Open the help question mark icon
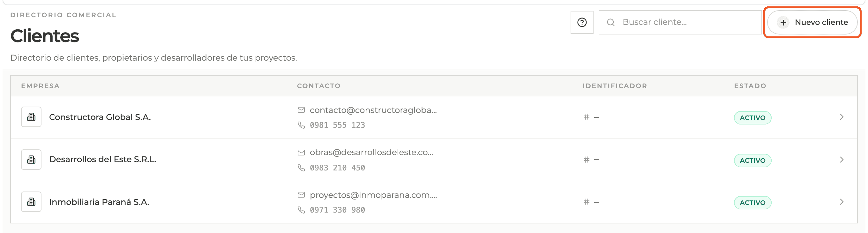 point(582,22)
